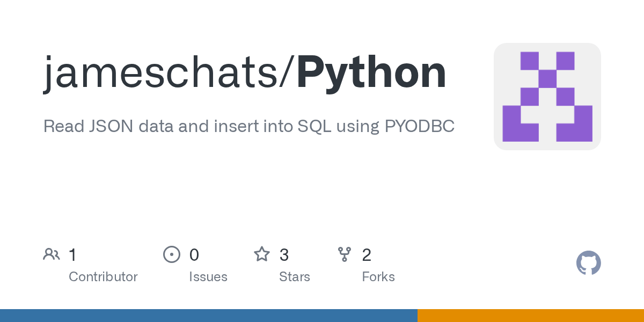Open the bold "Python" repository name
The width and height of the screenshot is (644, 322).
(x=371, y=74)
